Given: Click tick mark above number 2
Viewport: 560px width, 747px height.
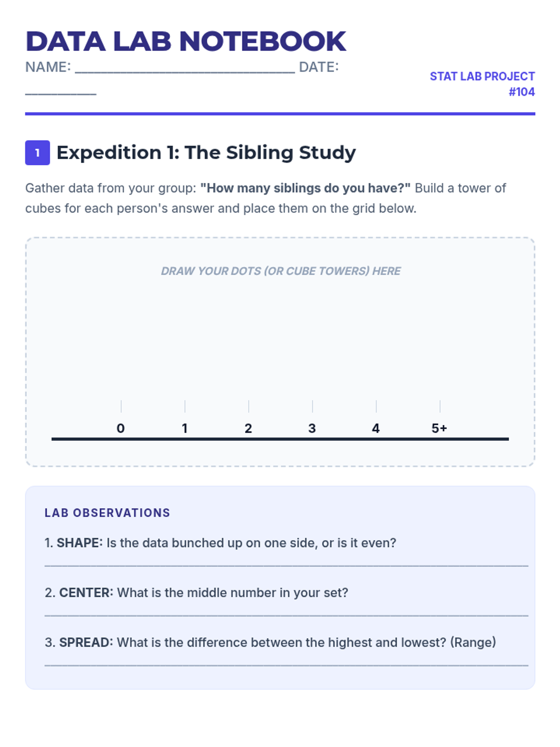Looking at the screenshot, I should click(x=249, y=406).
